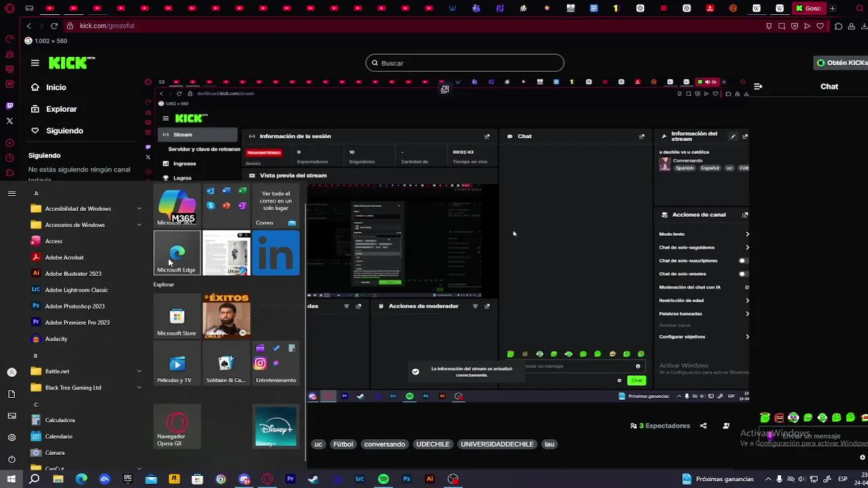The image size is (868, 488).
Task: Edit stream info with the pencil icon
Action: 733,136
